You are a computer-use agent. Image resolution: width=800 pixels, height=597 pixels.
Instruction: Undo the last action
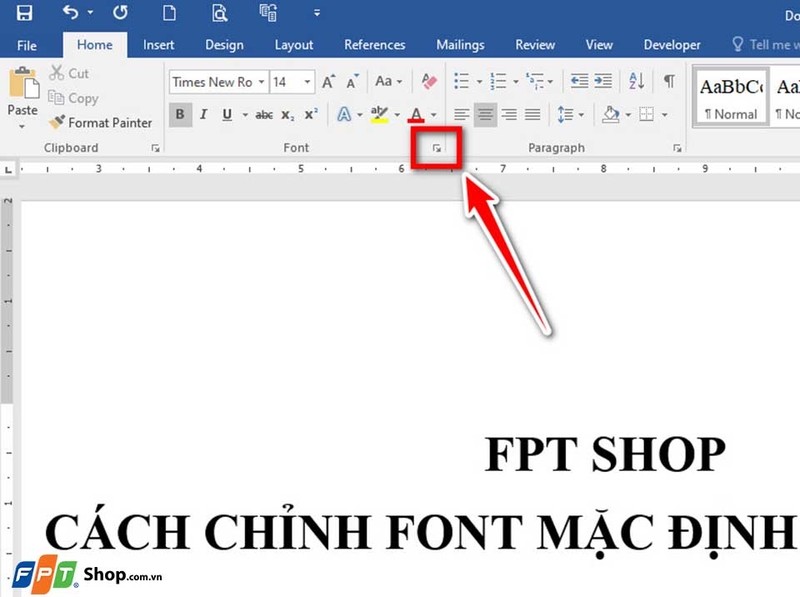[70, 12]
